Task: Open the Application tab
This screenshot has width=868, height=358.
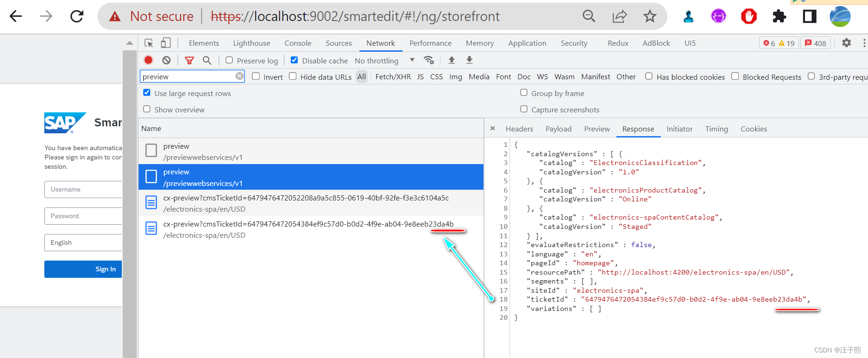Action: tap(527, 43)
